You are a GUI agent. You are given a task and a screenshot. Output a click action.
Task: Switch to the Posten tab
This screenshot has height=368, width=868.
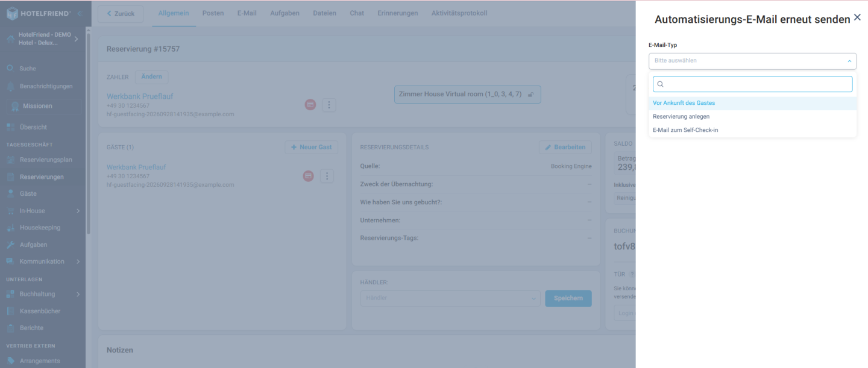point(213,13)
